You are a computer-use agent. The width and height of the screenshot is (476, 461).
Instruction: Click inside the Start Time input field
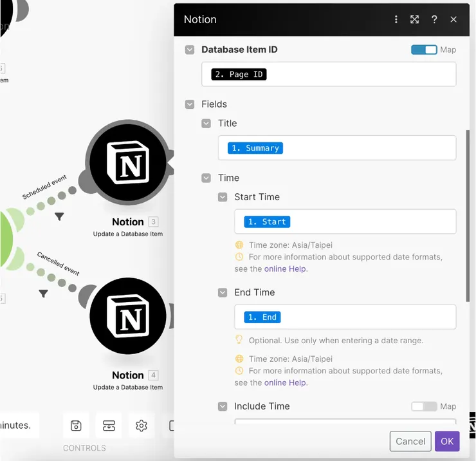(345, 221)
